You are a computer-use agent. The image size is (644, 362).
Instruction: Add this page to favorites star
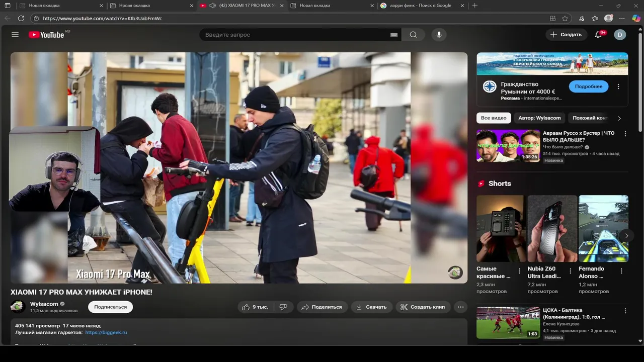pyautogui.click(x=565, y=18)
